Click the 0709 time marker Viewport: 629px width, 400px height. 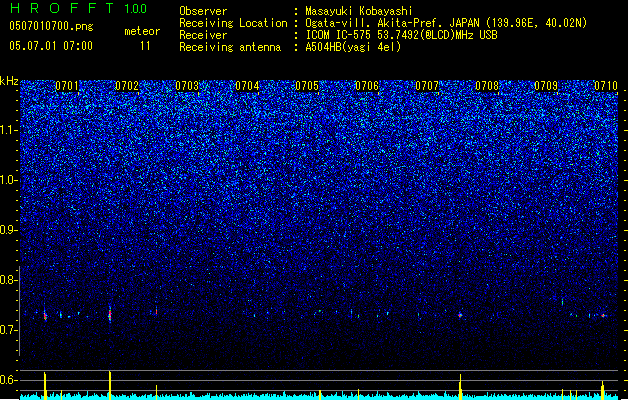pyautogui.click(x=546, y=86)
